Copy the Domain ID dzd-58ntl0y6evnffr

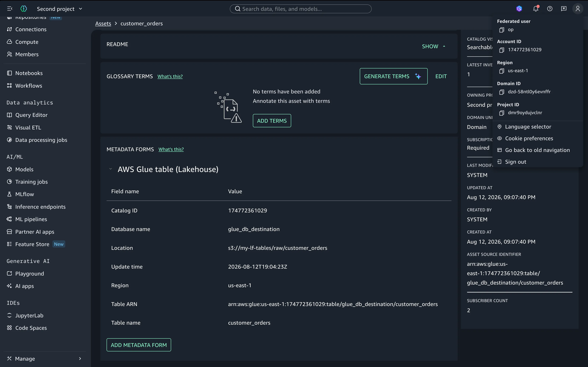[502, 92]
